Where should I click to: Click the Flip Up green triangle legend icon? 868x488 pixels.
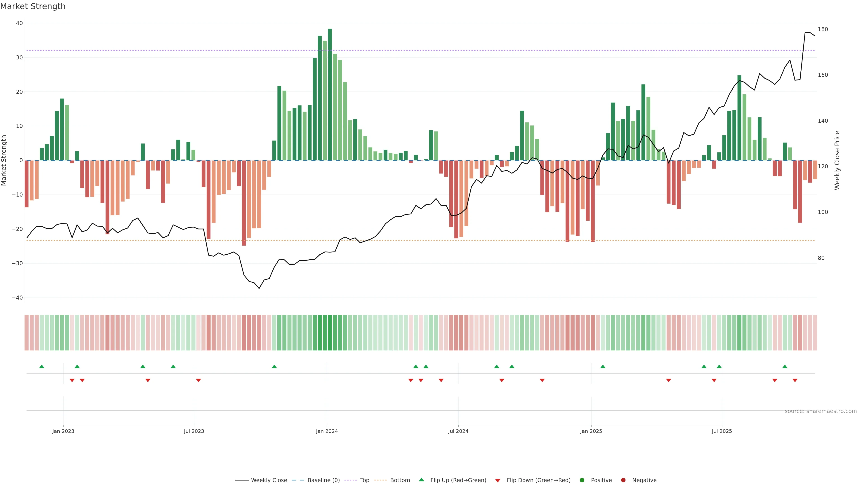[x=421, y=480]
